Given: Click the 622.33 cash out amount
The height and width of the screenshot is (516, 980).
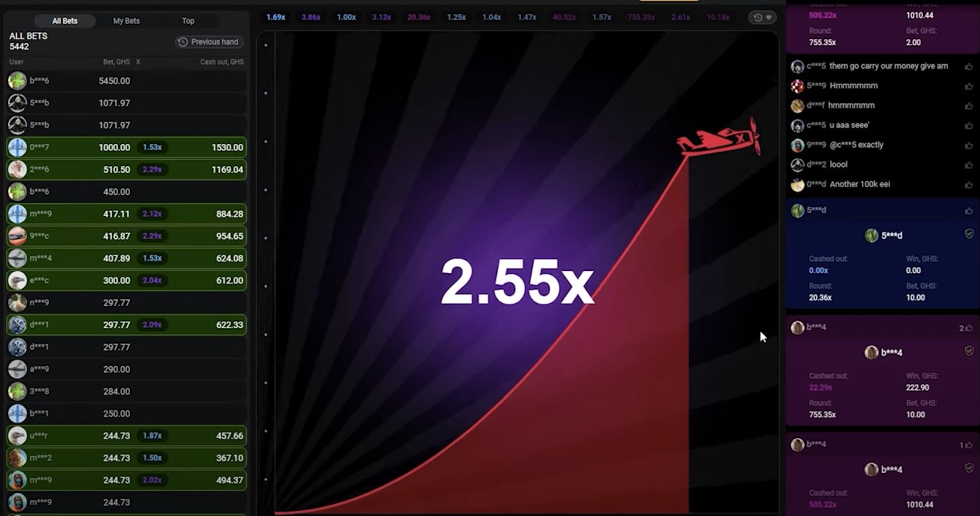Looking at the screenshot, I should [x=229, y=325].
